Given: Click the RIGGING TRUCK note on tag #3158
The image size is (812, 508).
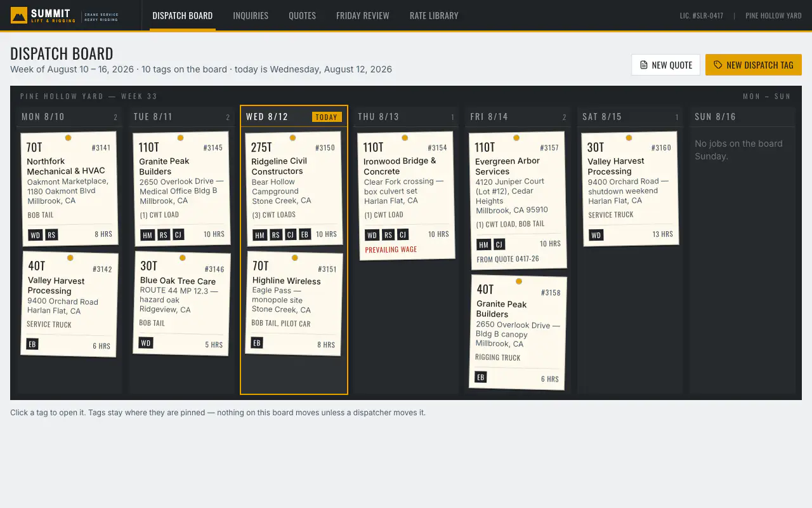Looking at the screenshot, I should coord(498,358).
